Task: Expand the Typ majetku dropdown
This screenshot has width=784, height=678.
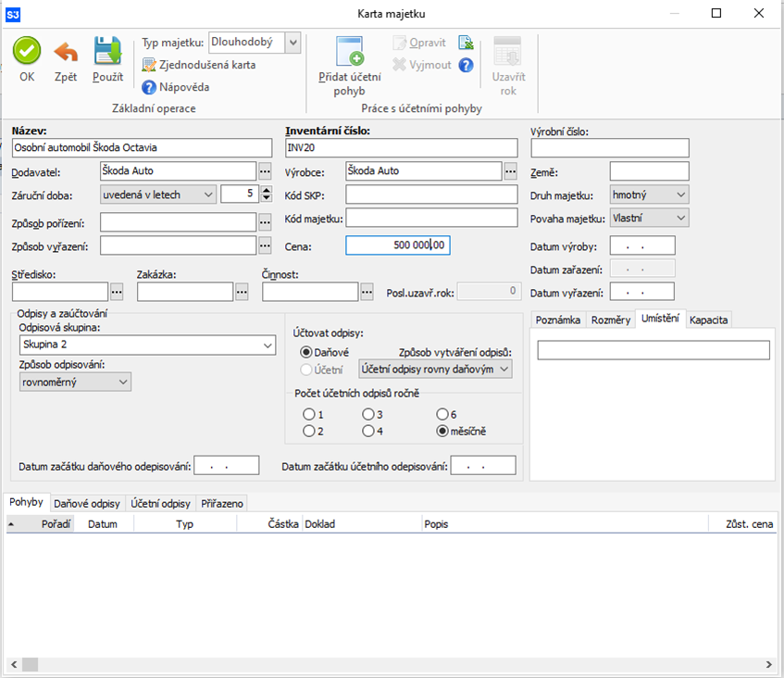Action: (292, 43)
